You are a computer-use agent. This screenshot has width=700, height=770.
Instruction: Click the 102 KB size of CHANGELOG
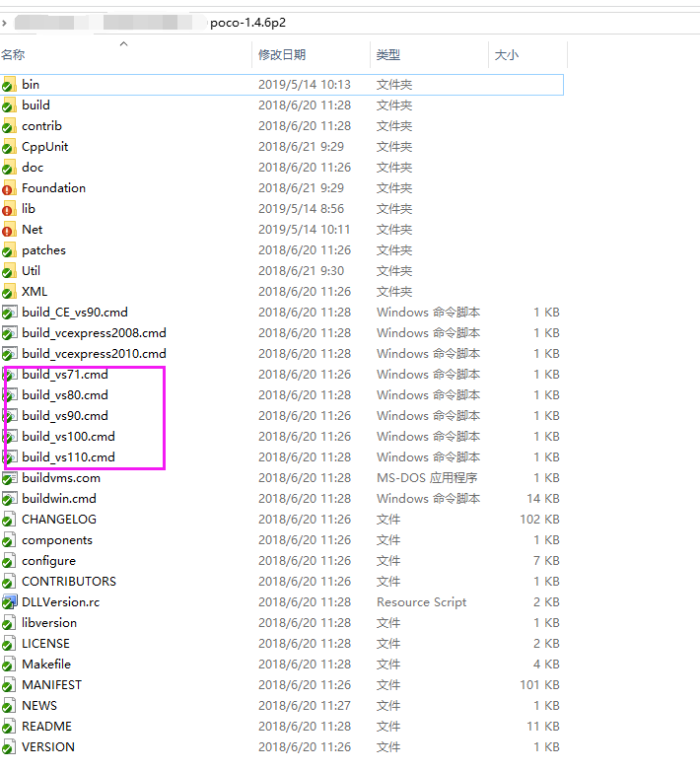click(x=540, y=519)
